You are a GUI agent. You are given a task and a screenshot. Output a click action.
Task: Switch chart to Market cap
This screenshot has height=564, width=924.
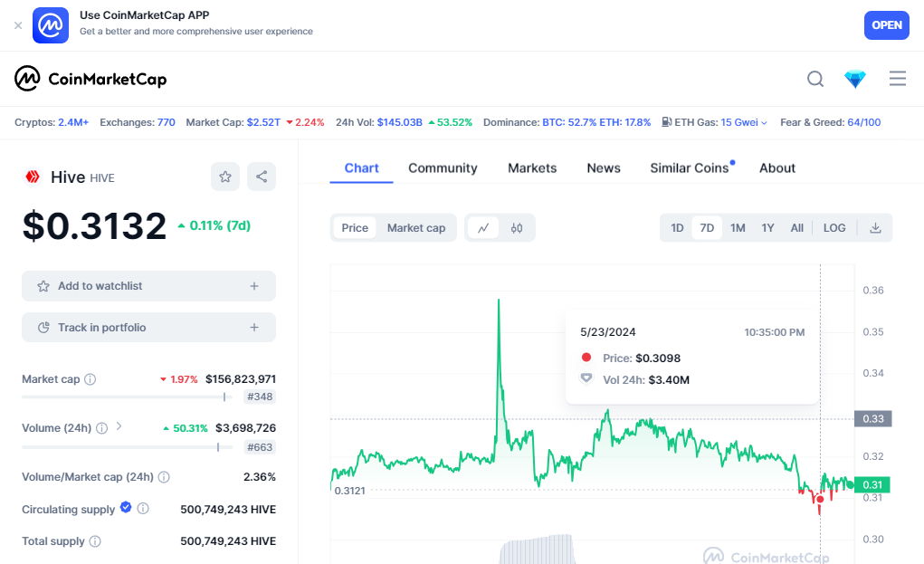[x=416, y=228]
